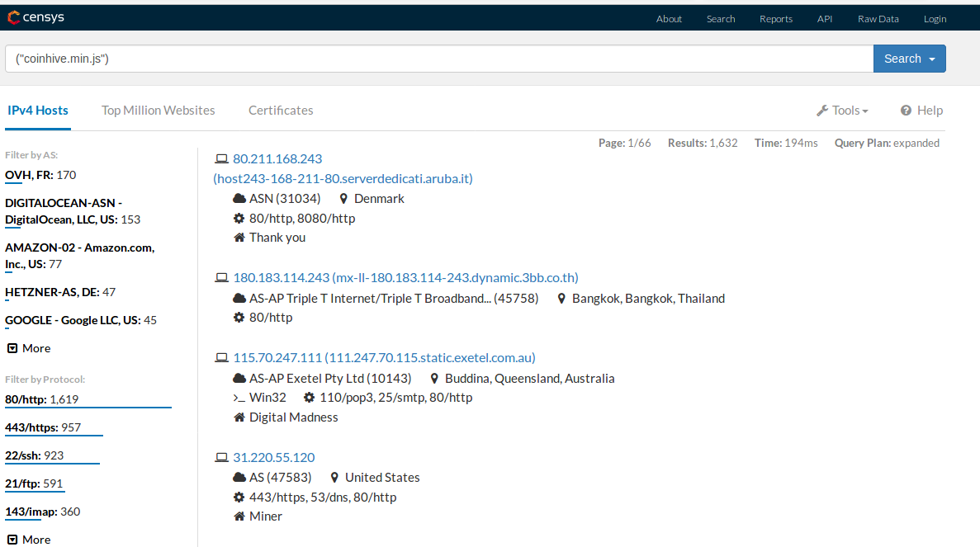The width and height of the screenshot is (980, 547).
Task: Open Raw Data page
Action: pos(878,19)
